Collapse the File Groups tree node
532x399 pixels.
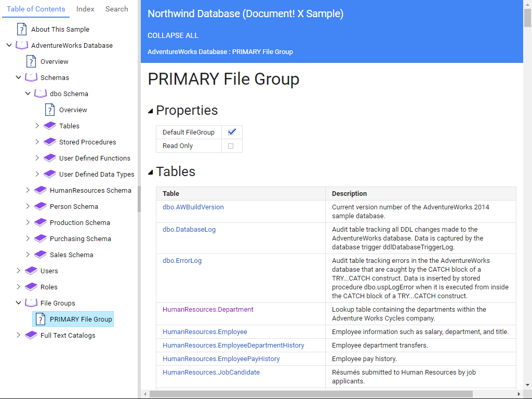[x=19, y=303]
